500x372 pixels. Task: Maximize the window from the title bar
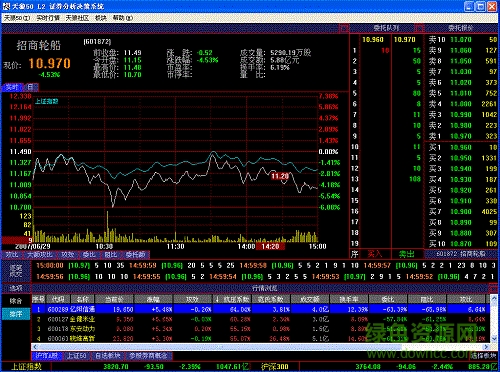click(x=481, y=6)
